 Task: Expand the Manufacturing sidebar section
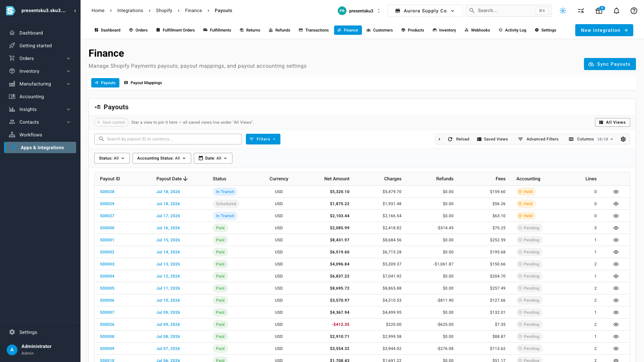pyautogui.click(x=68, y=84)
